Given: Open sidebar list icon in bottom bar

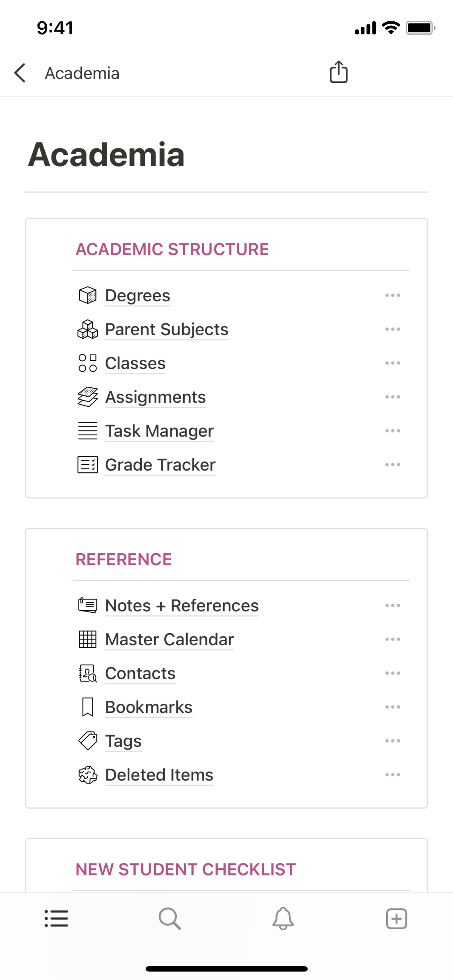Looking at the screenshot, I should 56,918.
